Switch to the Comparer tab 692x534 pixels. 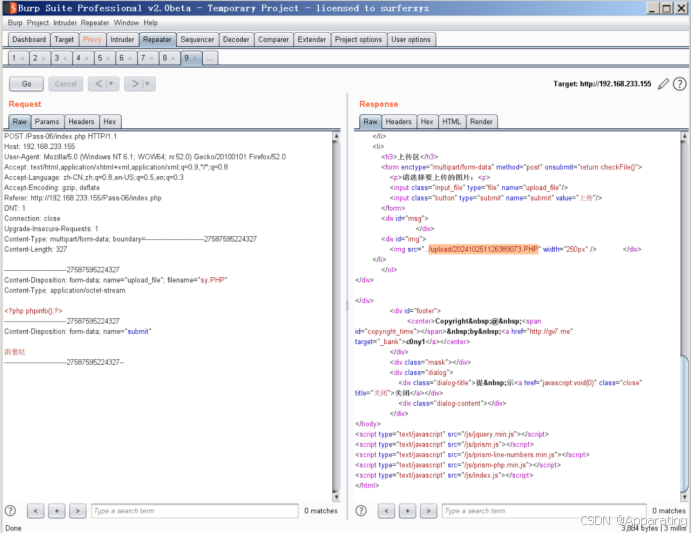(274, 39)
